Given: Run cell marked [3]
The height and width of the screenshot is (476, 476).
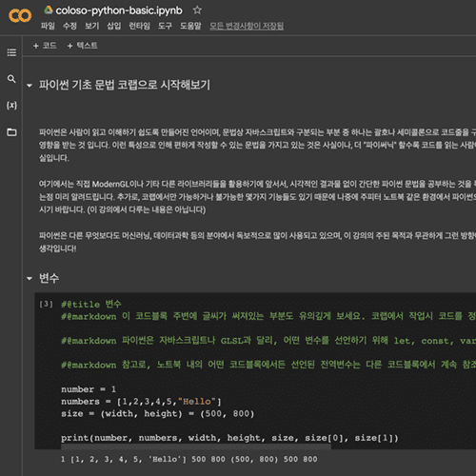Looking at the screenshot, I should [47, 304].
